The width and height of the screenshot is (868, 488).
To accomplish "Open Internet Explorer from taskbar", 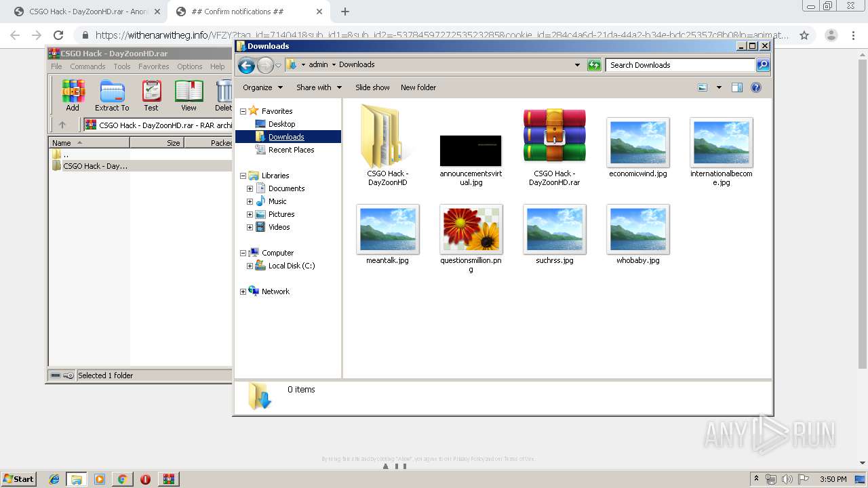I will tap(54, 479).
